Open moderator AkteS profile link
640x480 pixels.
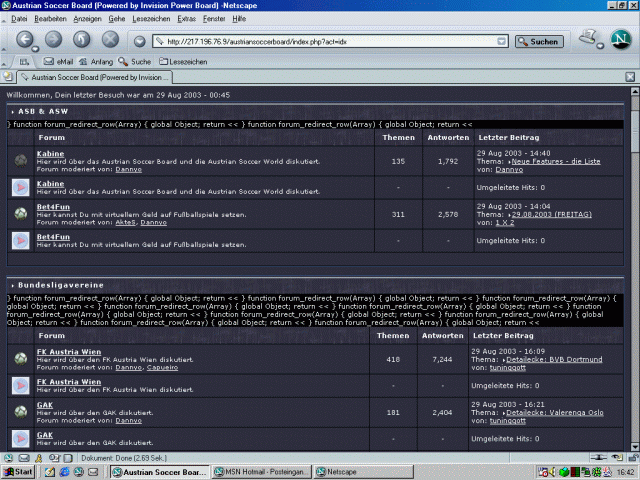click(x=125, y=222)
